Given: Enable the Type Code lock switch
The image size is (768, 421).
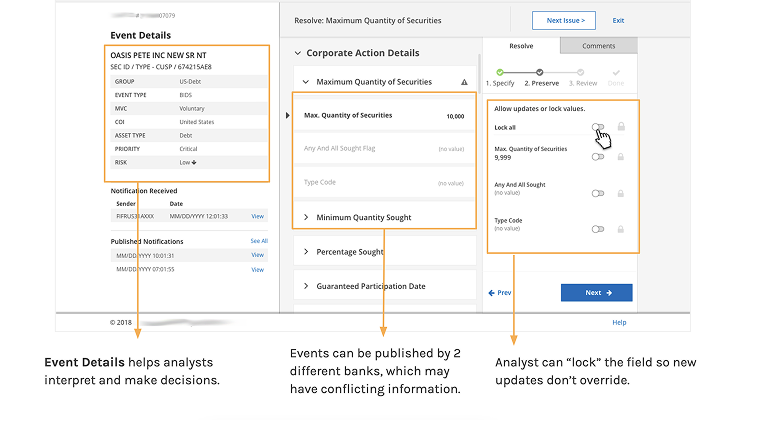Looking at the screenshot, I should pyautogui.click(x=598, y=229).
